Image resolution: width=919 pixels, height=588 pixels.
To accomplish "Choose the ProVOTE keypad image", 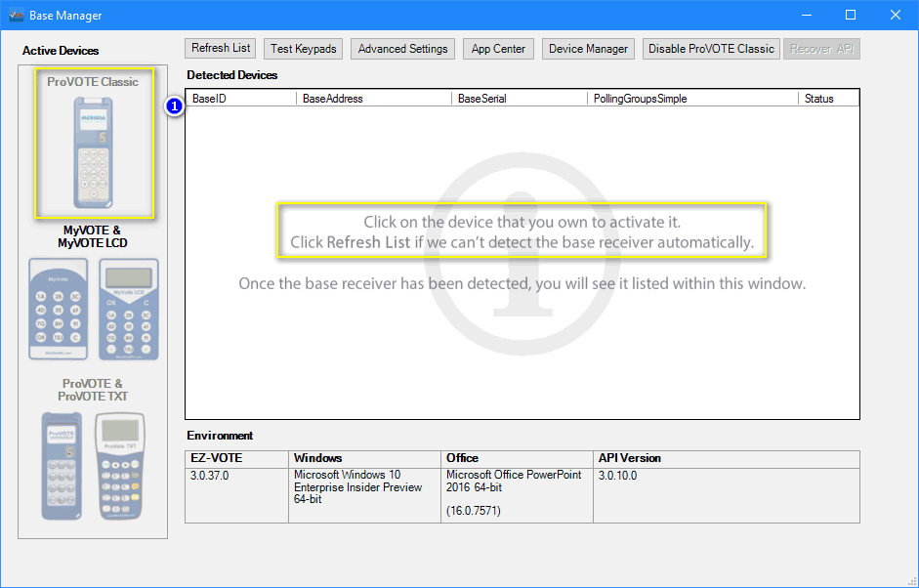I will 62,466.
